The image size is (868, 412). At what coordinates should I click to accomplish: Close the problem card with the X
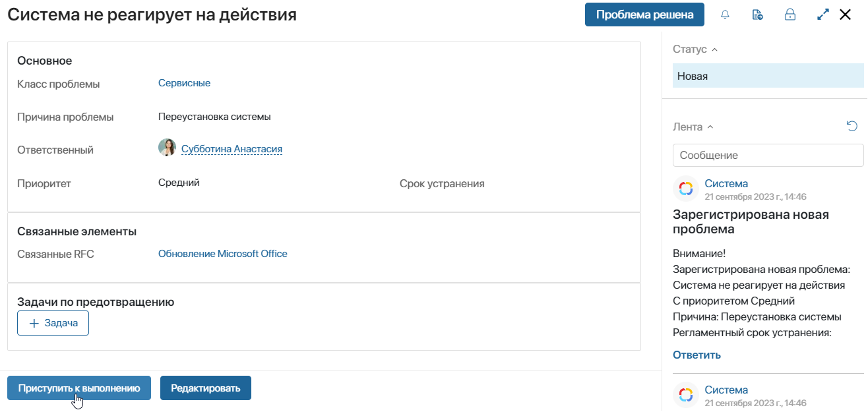tap(845, 15)
